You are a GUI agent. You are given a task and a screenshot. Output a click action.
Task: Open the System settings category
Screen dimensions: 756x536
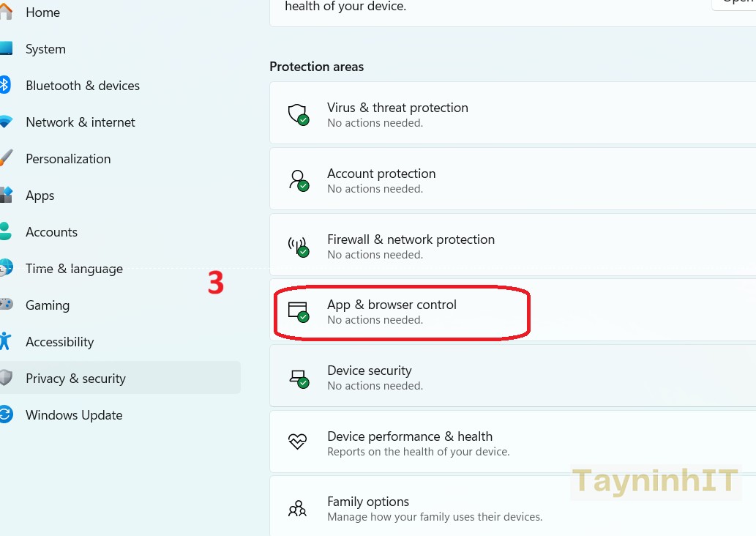click(45, 49)
